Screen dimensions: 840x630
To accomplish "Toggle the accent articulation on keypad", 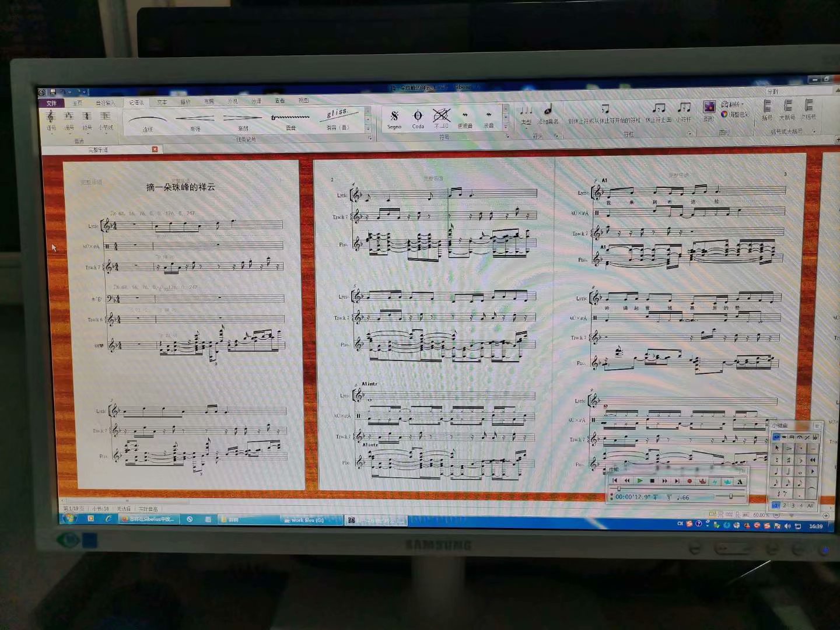I will (x=789, y=448).
